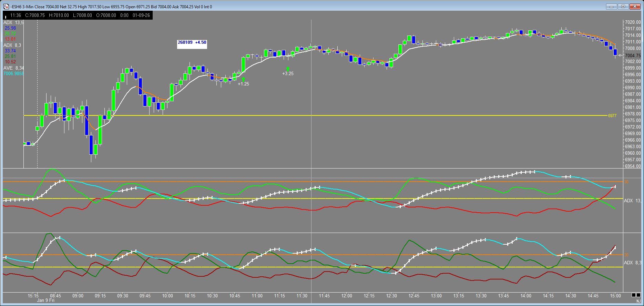Select the AVE 8,34 moving average label
Viewport: 644px width, 306px height.
pyautogui.click(x=14, y=68)
